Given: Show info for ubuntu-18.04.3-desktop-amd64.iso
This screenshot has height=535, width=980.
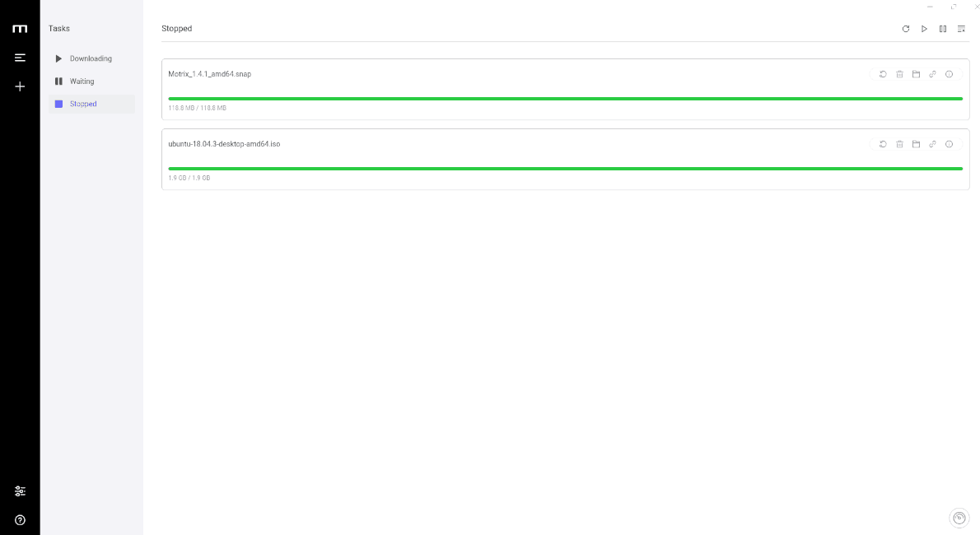Looking at the screenshot, I should (949, 144).
